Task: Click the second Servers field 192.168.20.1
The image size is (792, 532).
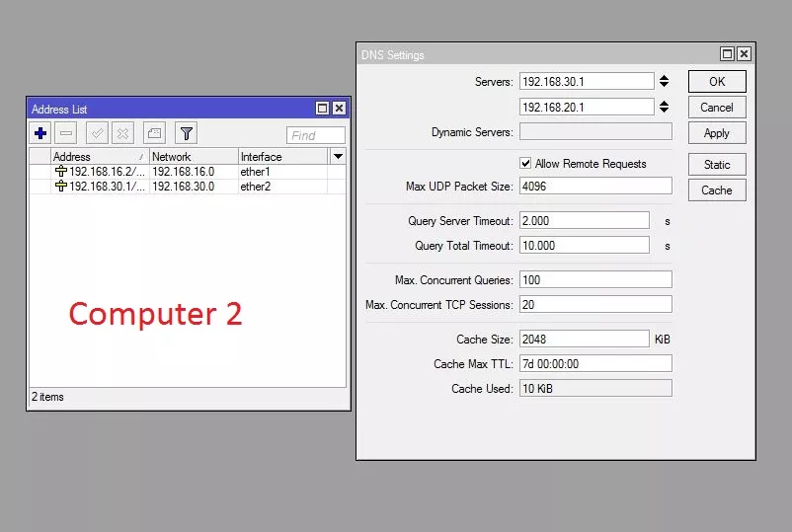Action: [x=587, y=107]
